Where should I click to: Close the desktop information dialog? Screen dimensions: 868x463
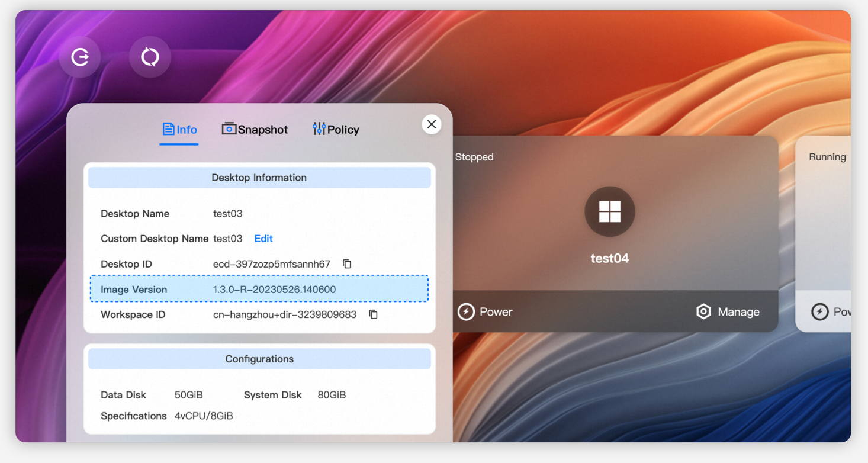pyautogui.click(x=432, y=124)
